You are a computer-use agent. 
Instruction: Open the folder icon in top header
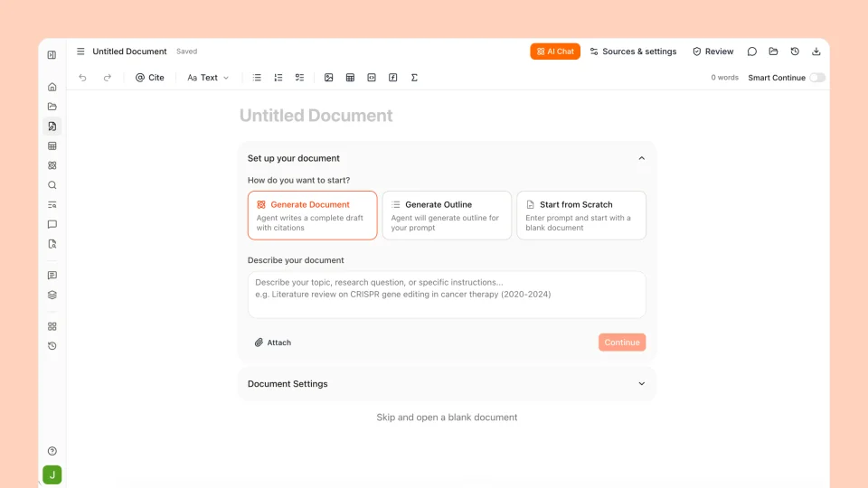click(x=773, y=52)
